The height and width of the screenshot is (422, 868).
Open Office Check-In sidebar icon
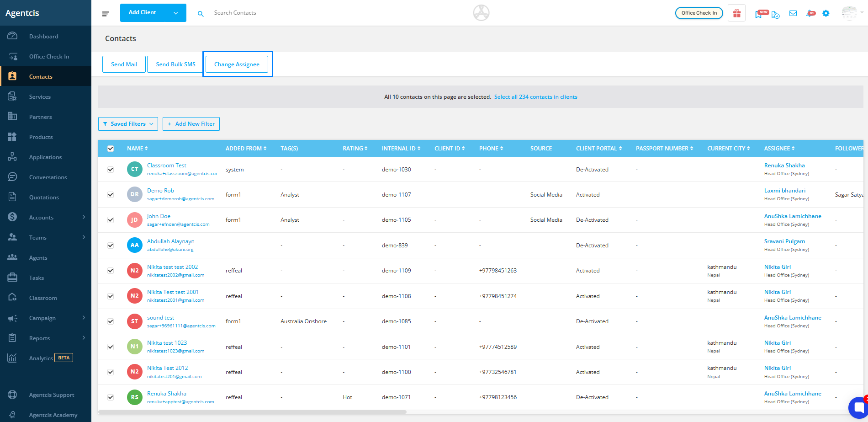(12, 56)
